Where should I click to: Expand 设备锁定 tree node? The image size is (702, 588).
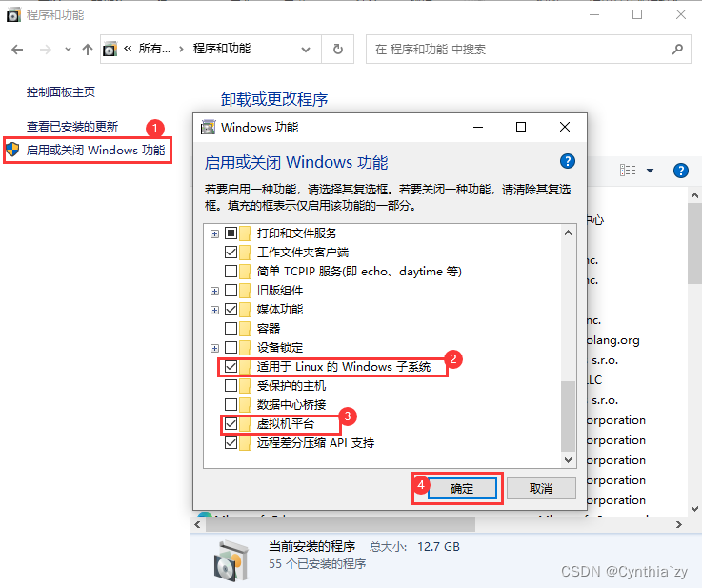pos(215,348)
